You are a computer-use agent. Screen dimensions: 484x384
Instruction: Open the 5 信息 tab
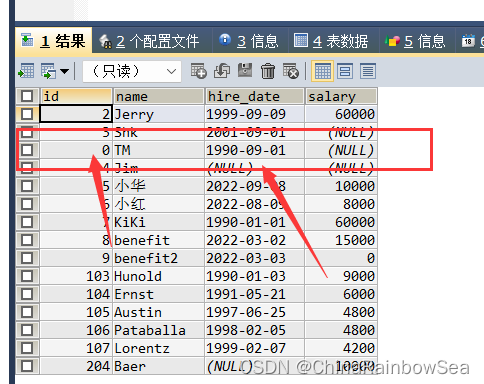tap(417, 41)
